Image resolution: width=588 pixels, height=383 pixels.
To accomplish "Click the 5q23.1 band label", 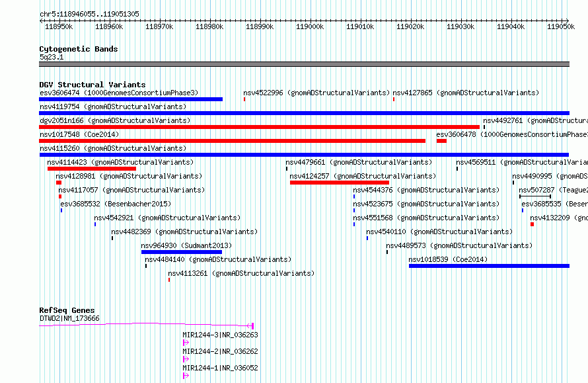I will click(52, 57).
